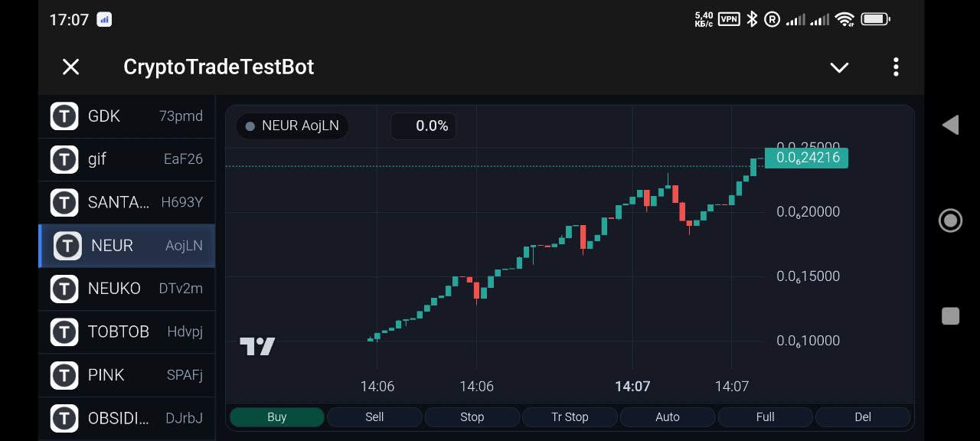Select the NEUR token avatar icon
The image size is (980, 441).
tap(67, 245)
